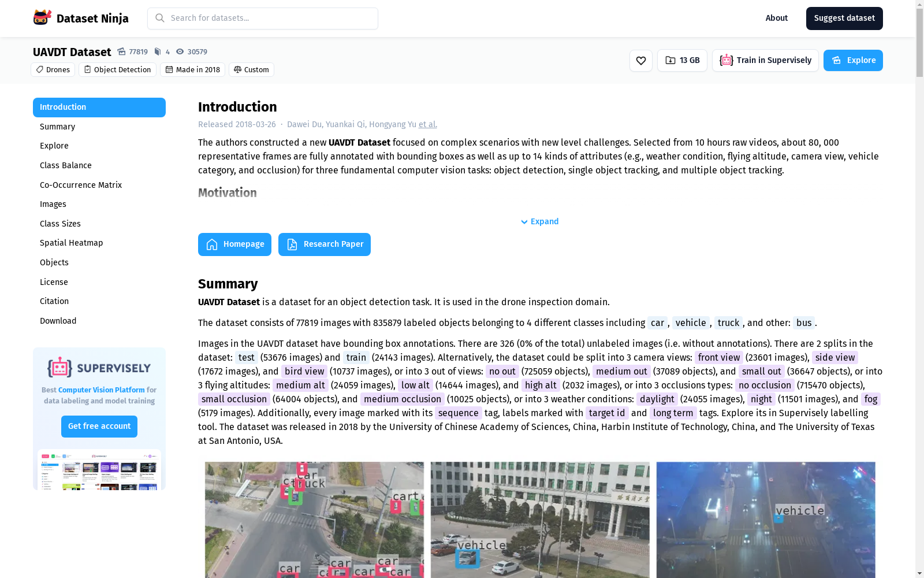This screenshot has height=578, width=924.
Task: Open the et al. authors list
Action: [x=427, y=124]
